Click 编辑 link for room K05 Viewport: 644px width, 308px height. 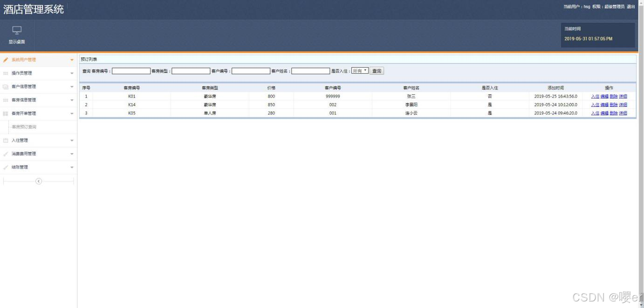click(x=604, y=113)
